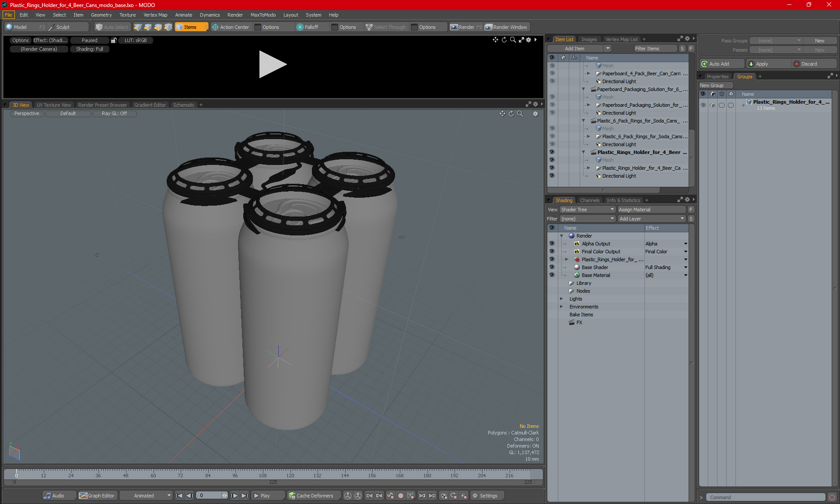Open the Graph Editor
Screen dimensions: 840x504
(x=97, y=496)
